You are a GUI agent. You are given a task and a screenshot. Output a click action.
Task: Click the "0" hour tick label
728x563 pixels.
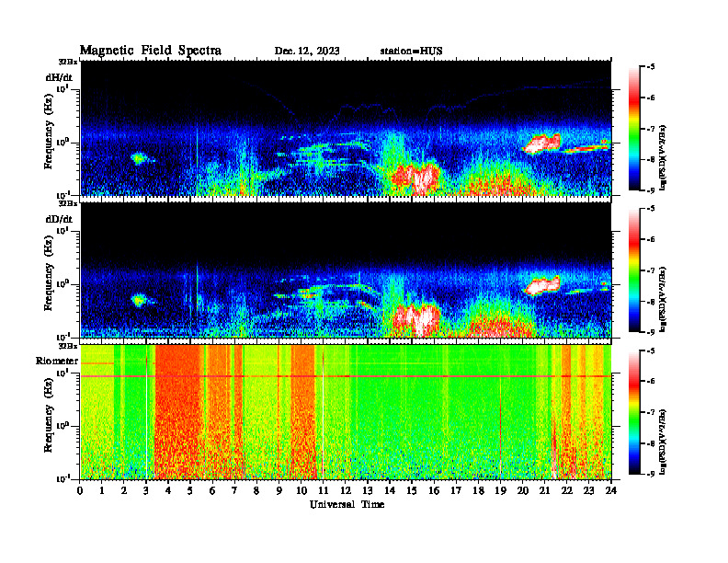(x=80, y=490)
